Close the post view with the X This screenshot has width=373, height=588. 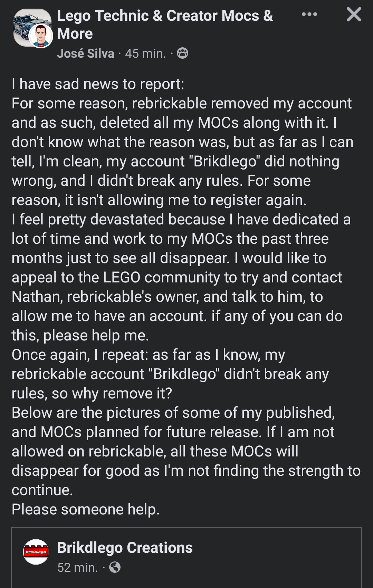354,15
